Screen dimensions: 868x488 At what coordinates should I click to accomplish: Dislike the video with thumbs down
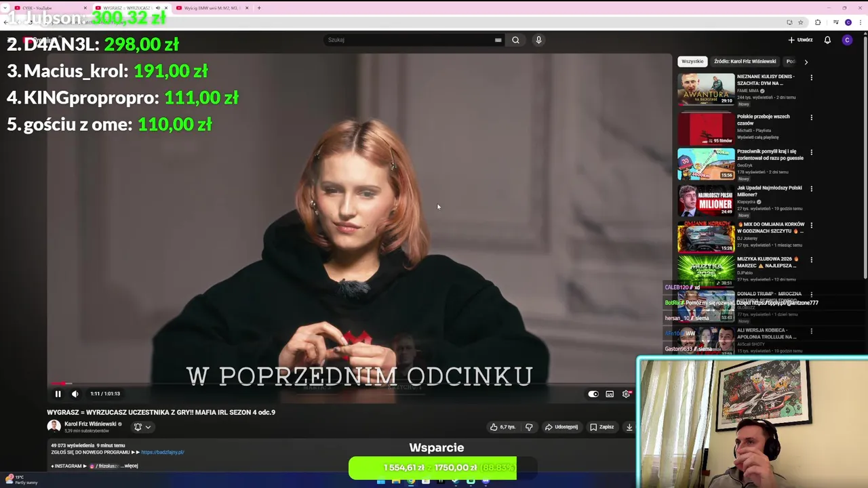tap(529, 427)
